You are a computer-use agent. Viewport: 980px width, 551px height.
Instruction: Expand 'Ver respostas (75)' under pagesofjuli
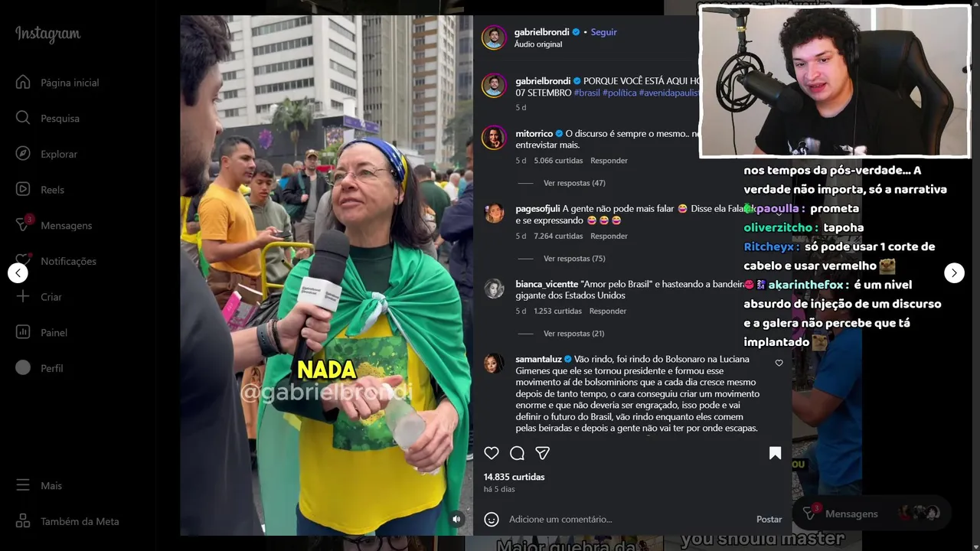point(574,259)
